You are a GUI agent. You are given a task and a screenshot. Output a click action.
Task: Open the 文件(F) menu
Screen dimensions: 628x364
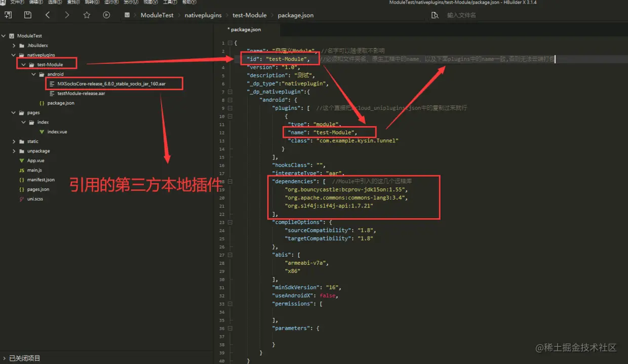(17, 3)
